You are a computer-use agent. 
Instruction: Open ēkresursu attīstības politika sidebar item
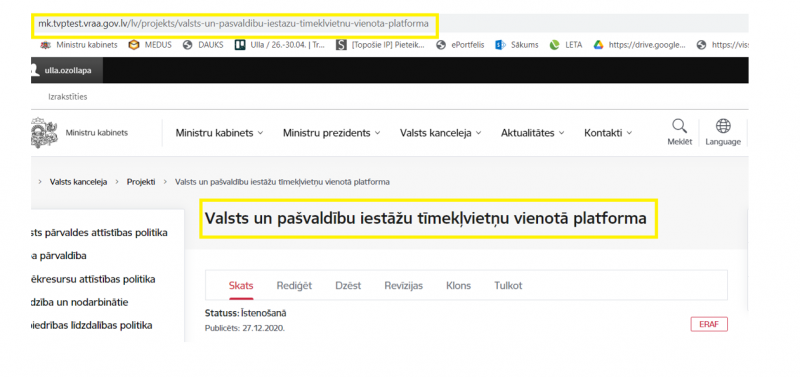(x=93, y=280)
